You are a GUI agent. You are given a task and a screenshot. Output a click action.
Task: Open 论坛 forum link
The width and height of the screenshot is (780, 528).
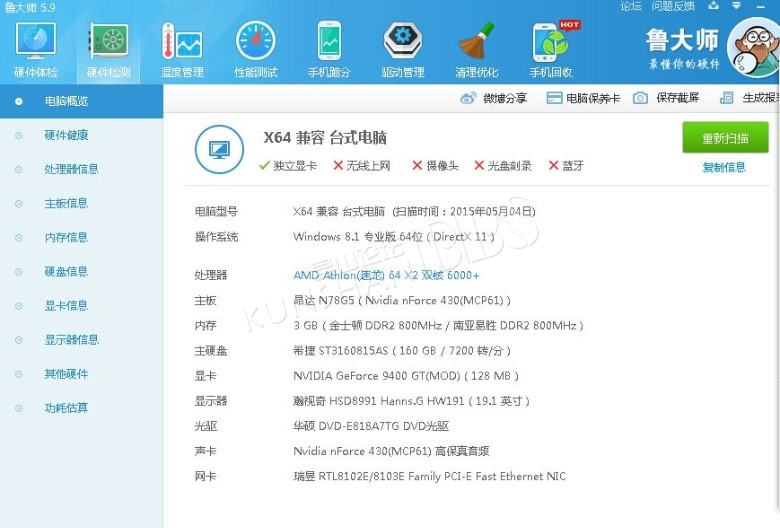(x=631, y=6)
